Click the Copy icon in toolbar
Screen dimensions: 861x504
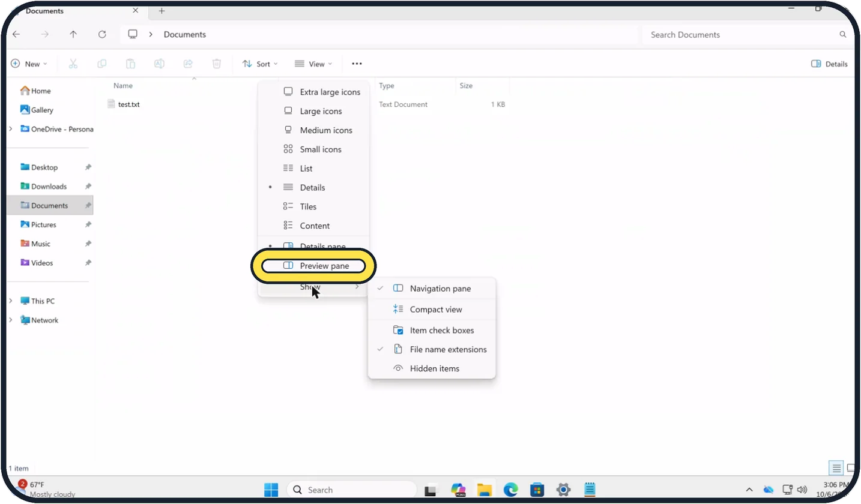click(x=102, y=64)
